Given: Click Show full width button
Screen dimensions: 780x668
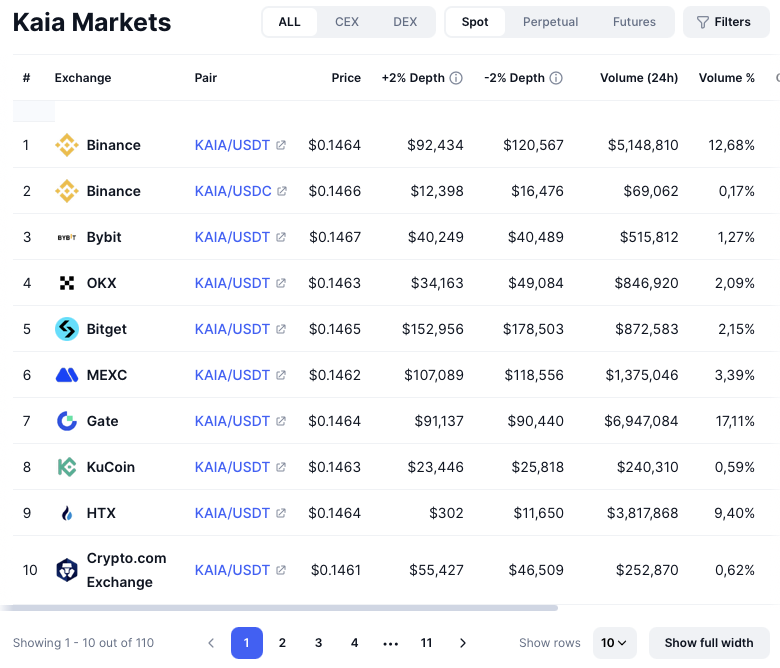Looking at the screenshot, I should coord(709,643).
